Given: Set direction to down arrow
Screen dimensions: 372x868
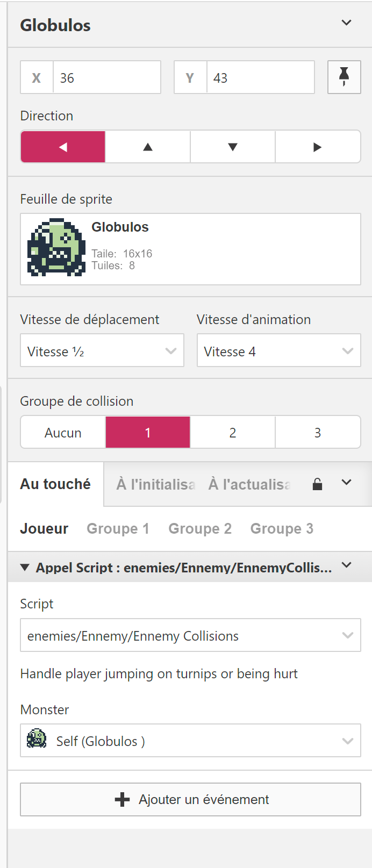Looking at the screenshot, I should pos(233,147).
